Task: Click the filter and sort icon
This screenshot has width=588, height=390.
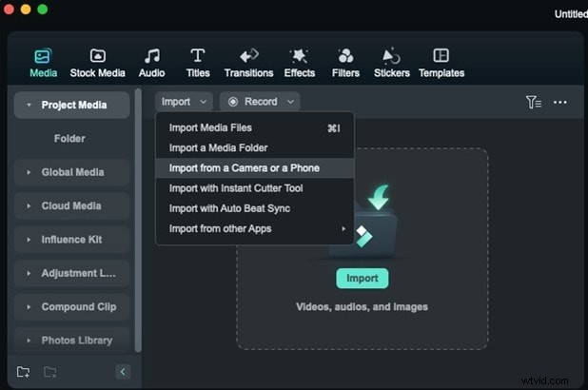Action: point(533,102)
